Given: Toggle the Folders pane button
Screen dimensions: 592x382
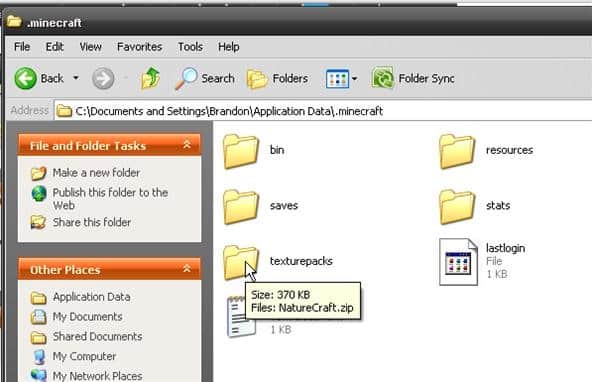Looking at the screenshot, I should tap(278, 79).
